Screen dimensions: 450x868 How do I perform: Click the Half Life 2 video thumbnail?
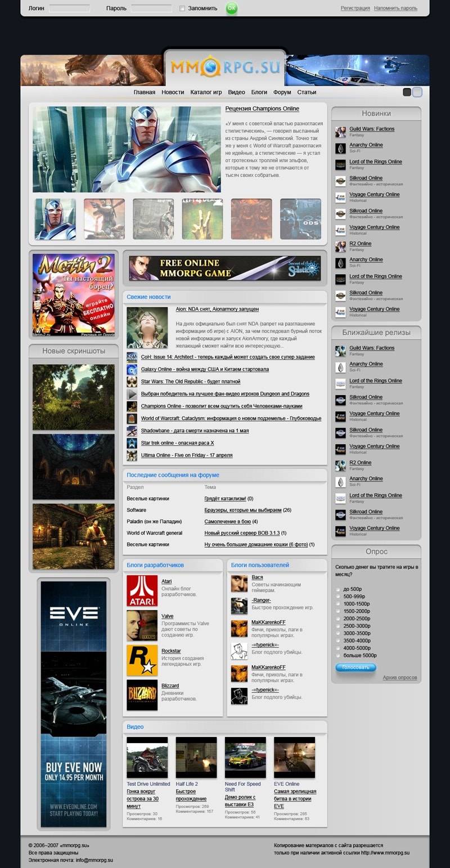[196, 758]
